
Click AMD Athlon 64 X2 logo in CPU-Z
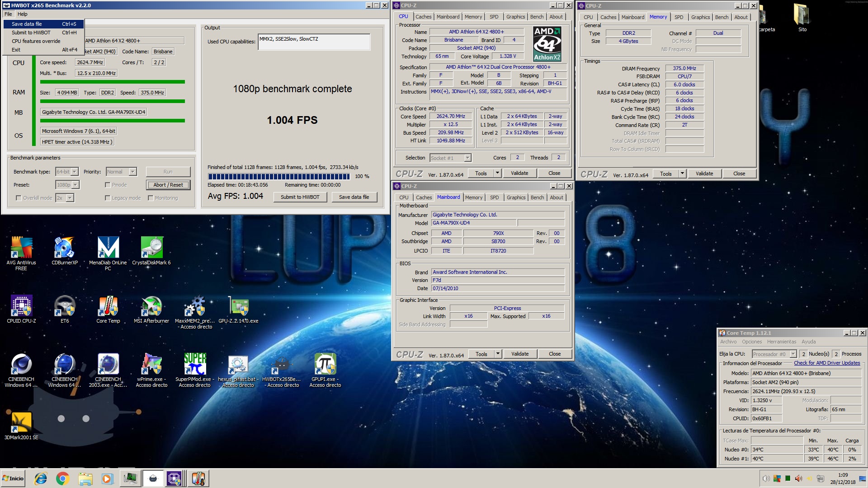point(547,44)
